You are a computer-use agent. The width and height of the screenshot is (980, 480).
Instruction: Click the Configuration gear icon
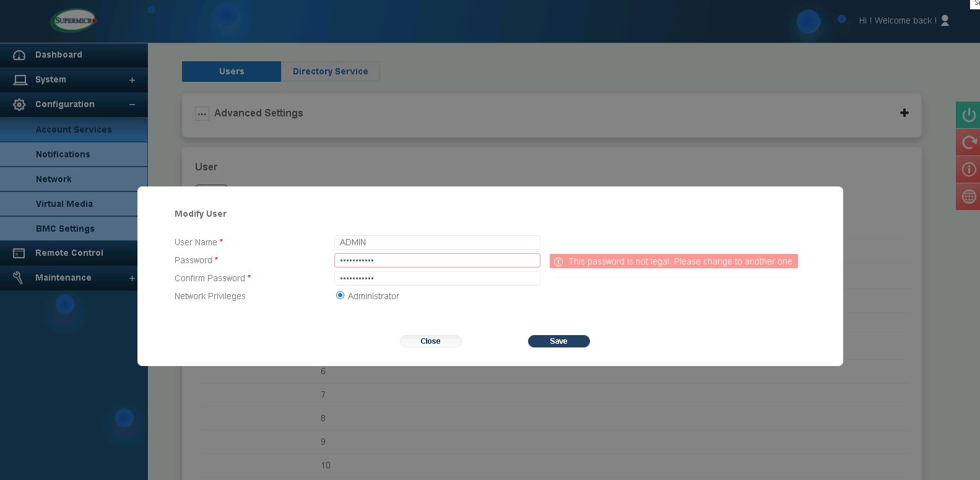[x=19, y=105]
